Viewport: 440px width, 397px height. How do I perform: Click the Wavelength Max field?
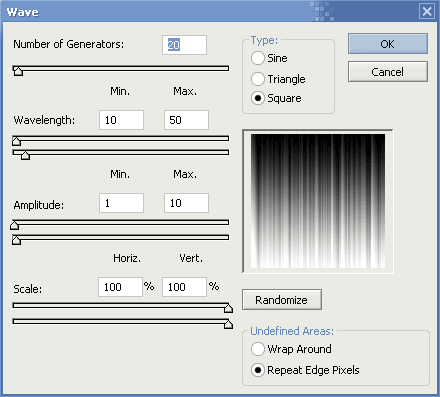[x=186, y=120]
